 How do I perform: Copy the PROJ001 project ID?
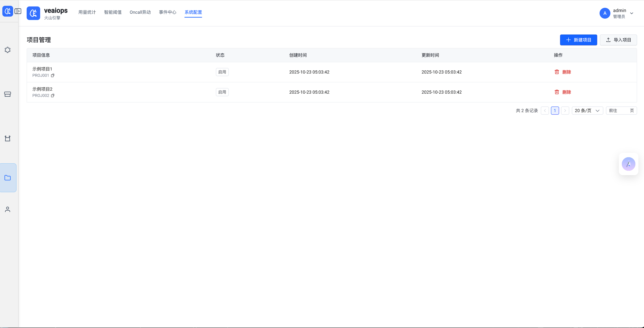[52, 75]
